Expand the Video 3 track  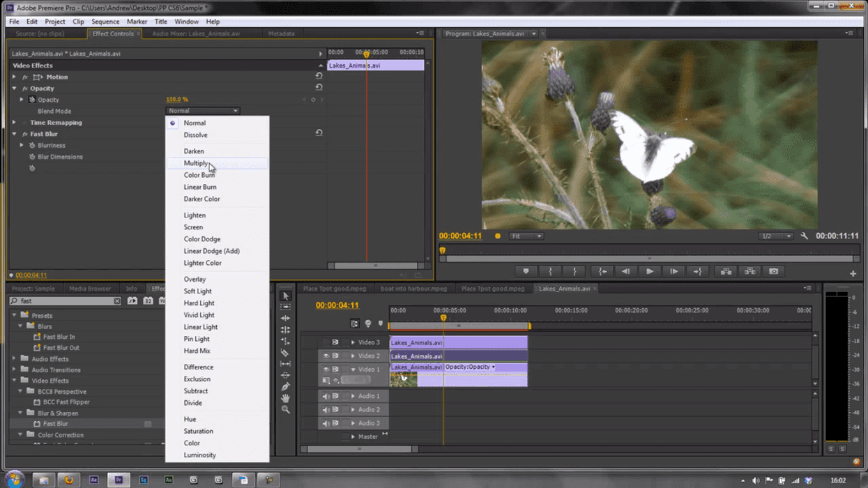tap(353, 342)
